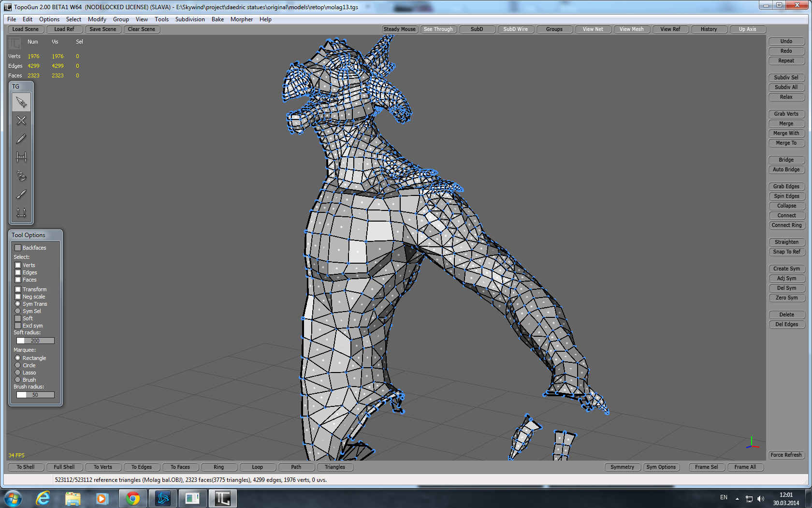812x508 pixels.
Task: Show hidden system tray icons
Action: pos(737,499)
